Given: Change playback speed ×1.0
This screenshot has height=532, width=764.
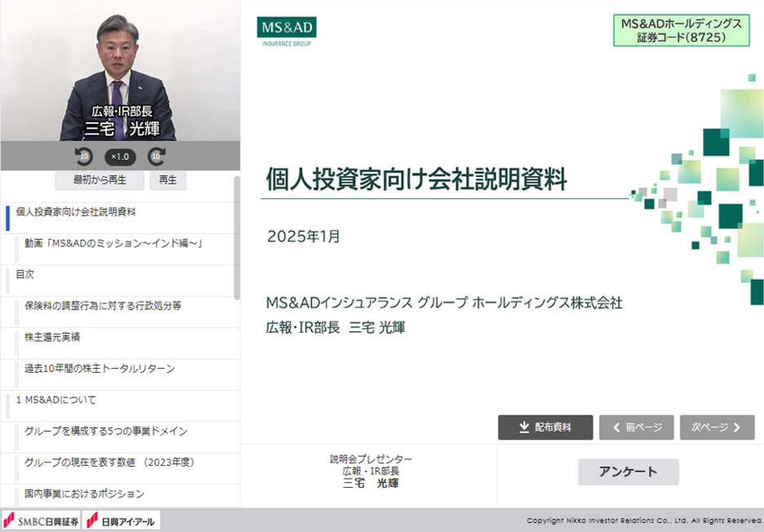Looking at the screenshot, I should coord(120,157).
